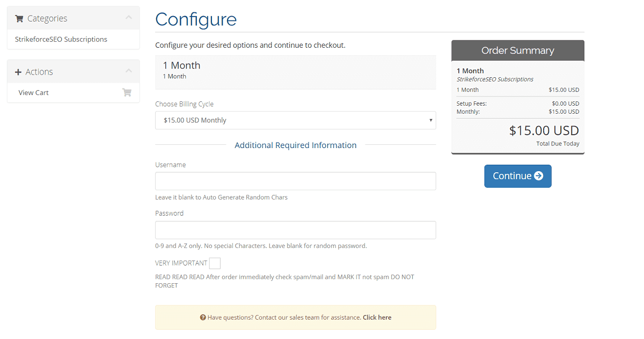Viewport: 644px width, 339px height.
Task: Focus the Password input field
Action: tap(296, 230)
